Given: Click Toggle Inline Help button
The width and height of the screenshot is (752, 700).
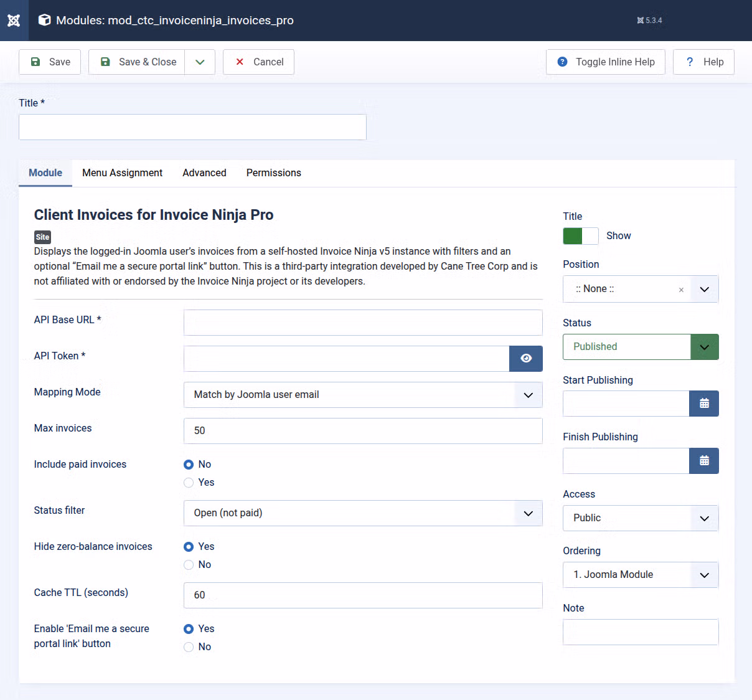Looking at the screenshot, I should point(606,62).
